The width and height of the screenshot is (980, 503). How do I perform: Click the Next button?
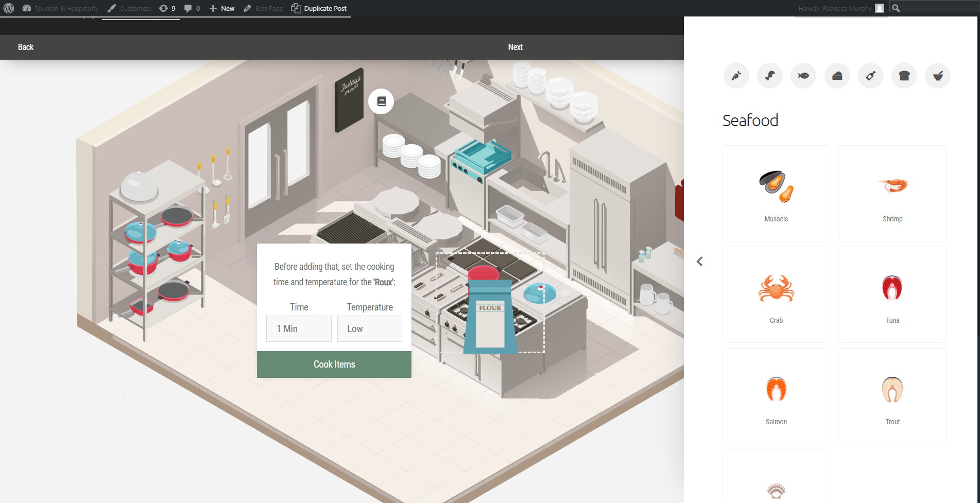[515, 47]
